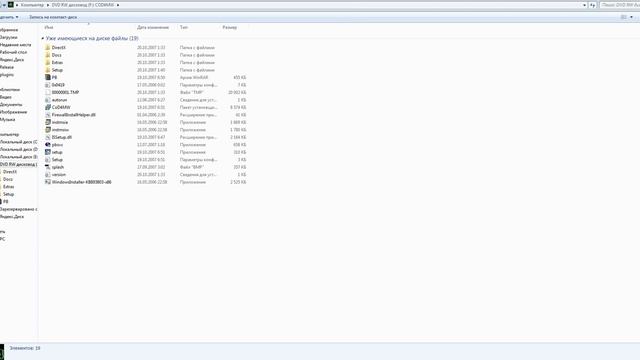Click the refresh button next to address bar

(x=592, y=5)
